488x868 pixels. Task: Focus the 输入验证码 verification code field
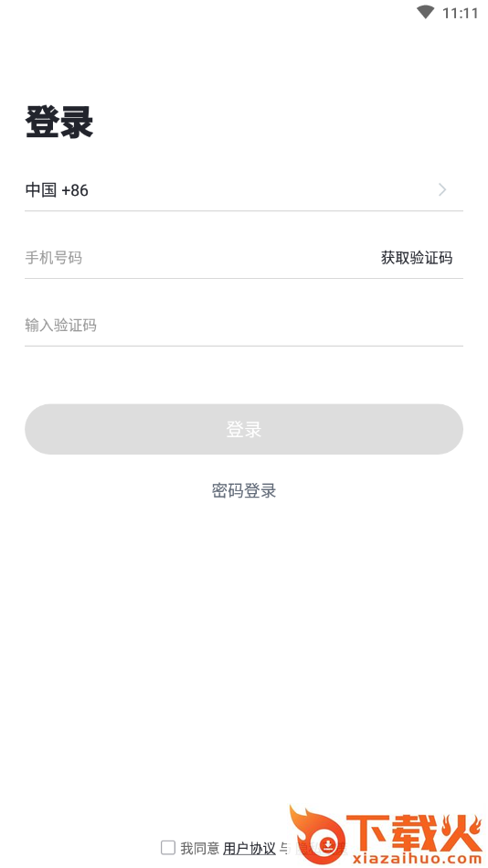click(244, 325)
